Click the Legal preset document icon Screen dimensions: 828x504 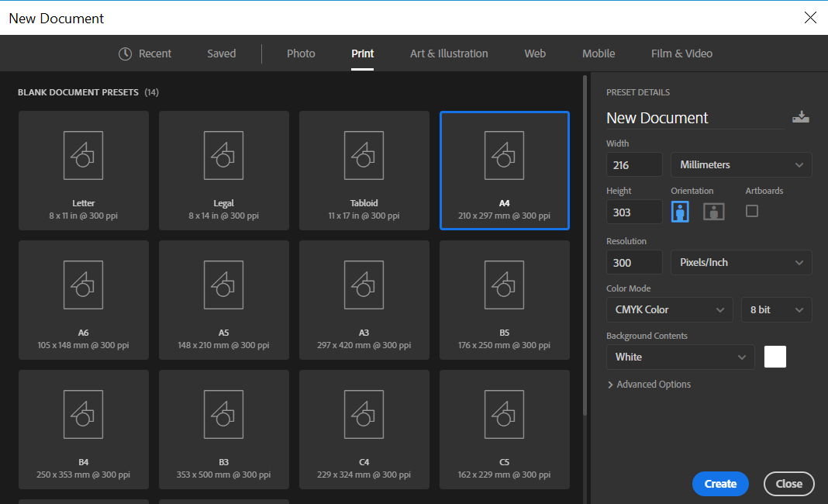coord(224,155)
